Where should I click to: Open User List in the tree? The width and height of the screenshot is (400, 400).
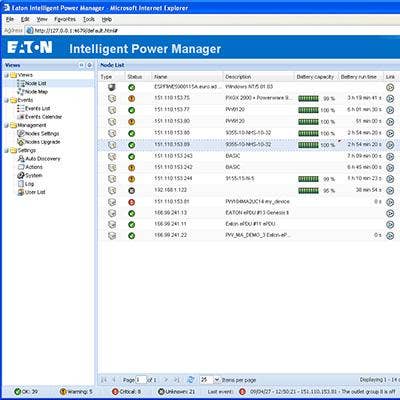coord(35,192)
